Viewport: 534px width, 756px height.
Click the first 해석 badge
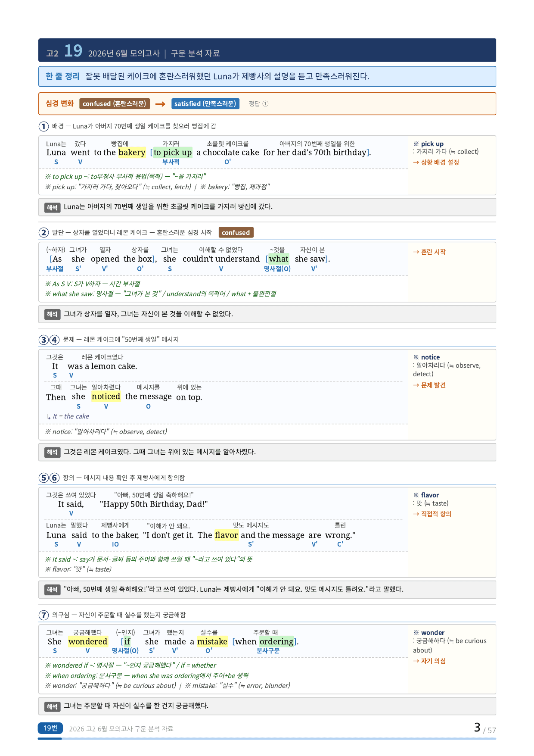pyautogui.click(x=52, y=208)
